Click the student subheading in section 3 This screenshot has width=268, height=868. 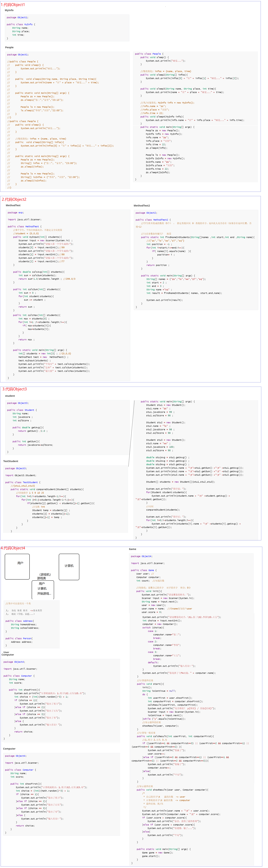[10, 396]
